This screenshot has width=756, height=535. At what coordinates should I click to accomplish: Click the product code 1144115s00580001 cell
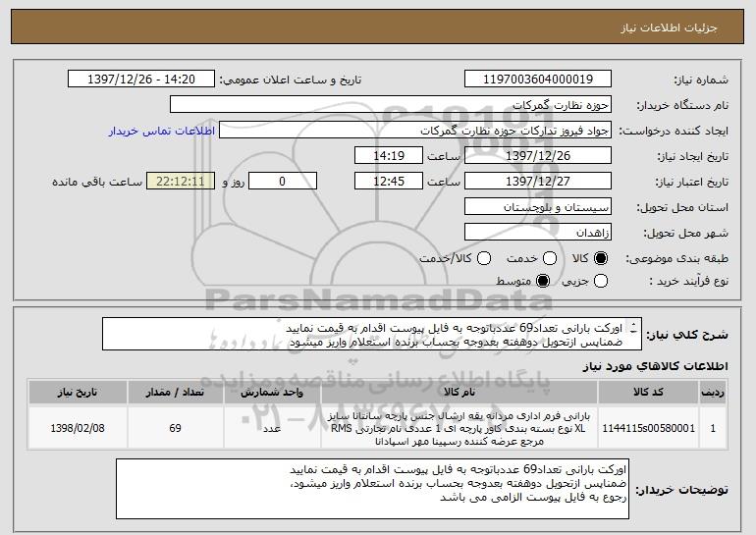coord(648,428)
